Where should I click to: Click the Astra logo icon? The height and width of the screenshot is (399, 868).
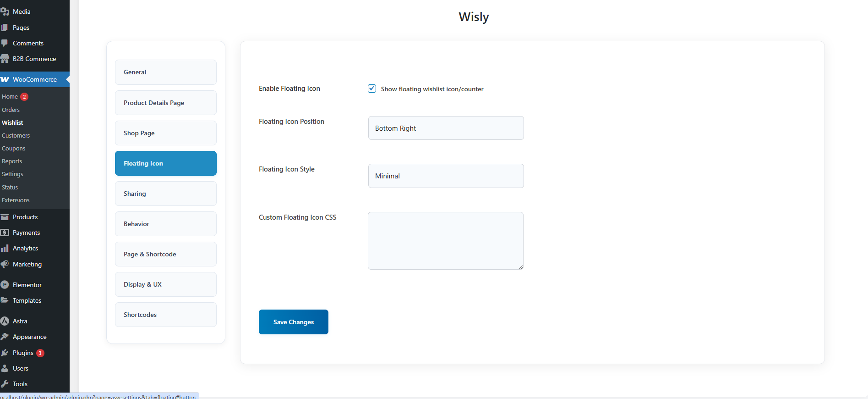(5, 321)
